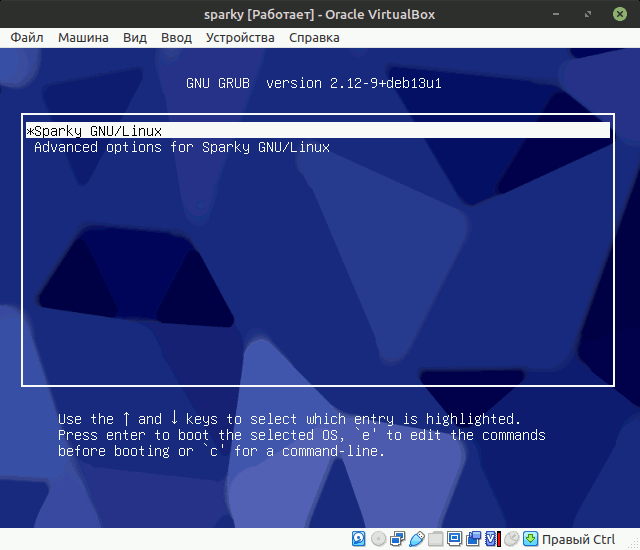The width and height of the screenshot is (640, 550).
Task: Open the Справка menu
Action: coord(314,38)
